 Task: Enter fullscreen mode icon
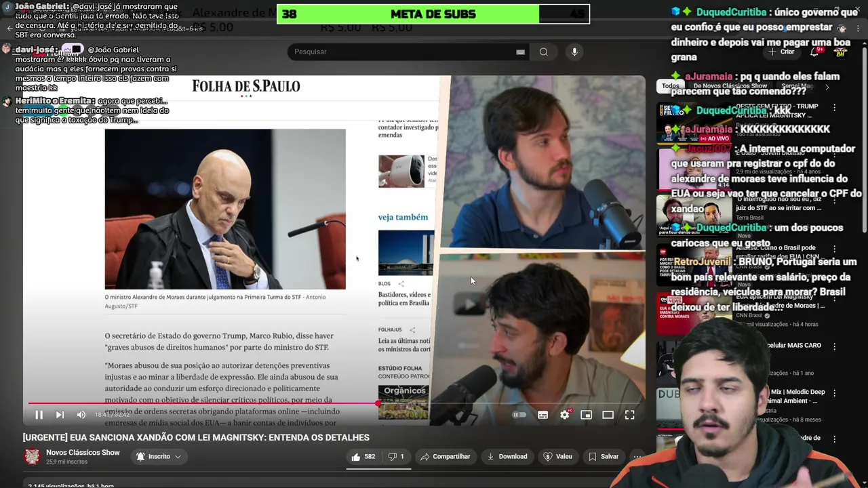pos(630,415)
